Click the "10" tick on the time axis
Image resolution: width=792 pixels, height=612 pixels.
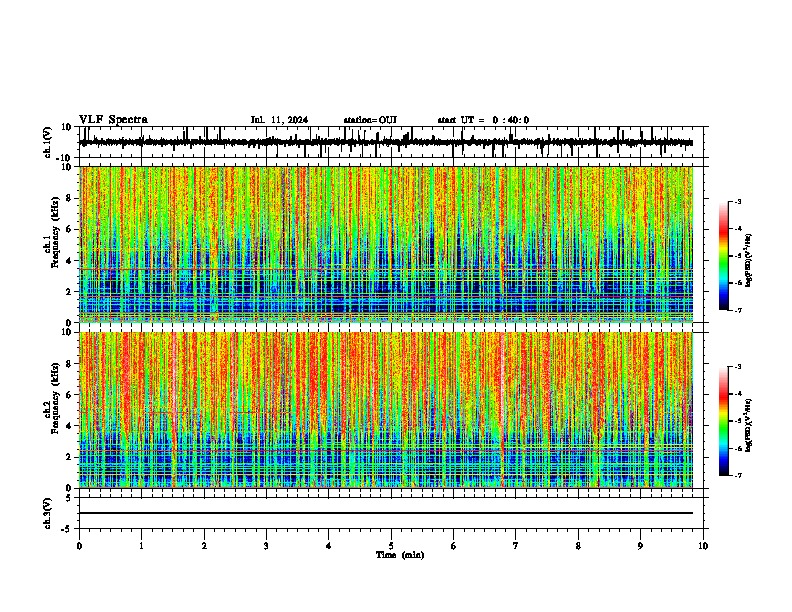point(703,546)
